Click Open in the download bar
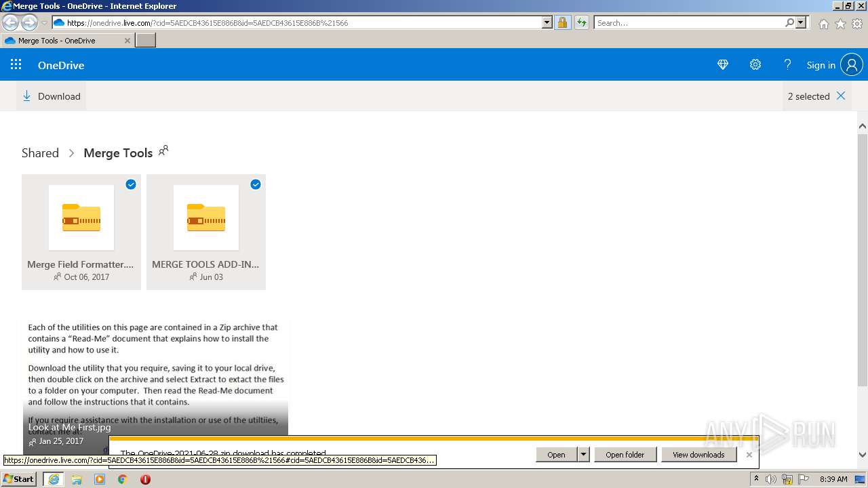The image size is (868, 488). pos(556,455)
